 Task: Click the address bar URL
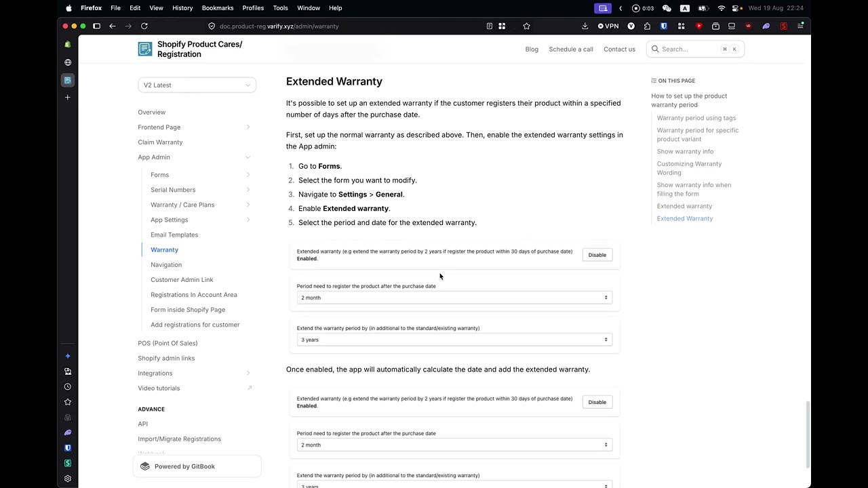click(x=279, y=26)
